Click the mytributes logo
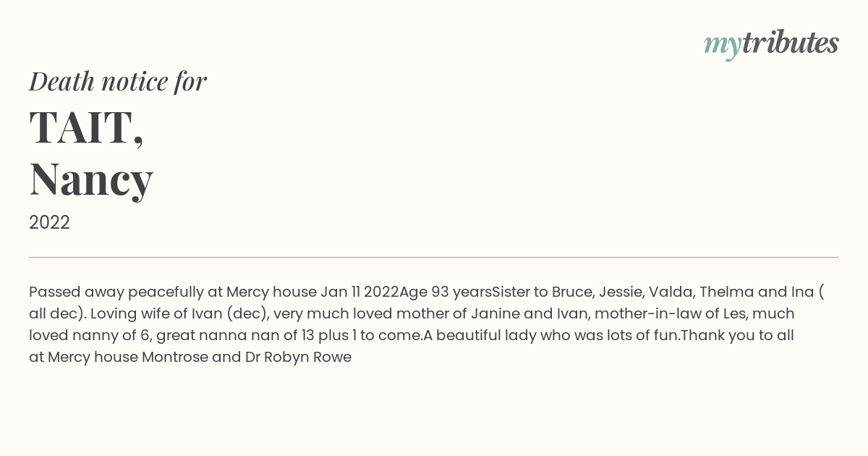This screenshot has width=868, height=456. (x=771, y=44)
